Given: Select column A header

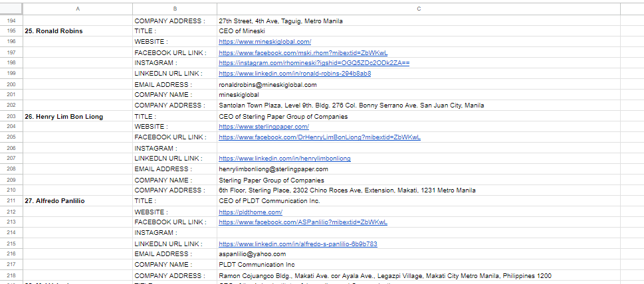Looking at the screenshot, I should click(78, 9).
